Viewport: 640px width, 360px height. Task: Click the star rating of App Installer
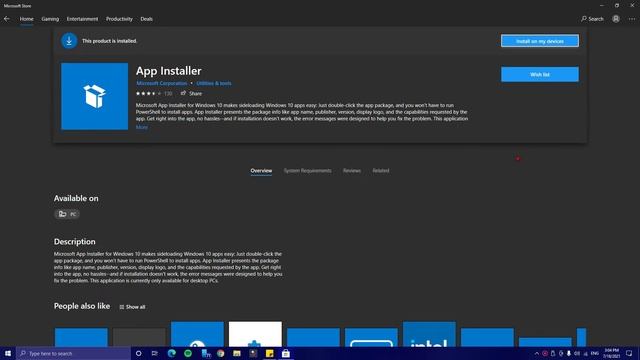(149, 93)
